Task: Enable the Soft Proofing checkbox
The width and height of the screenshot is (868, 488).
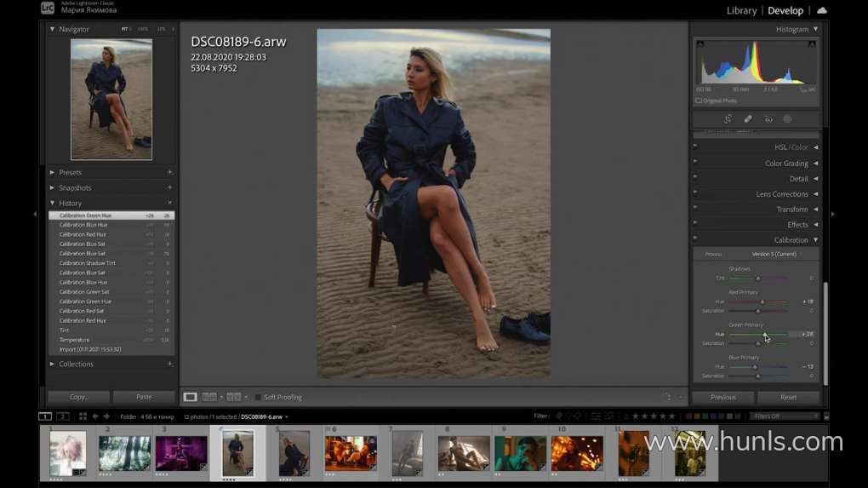Action: coord(259,397)
